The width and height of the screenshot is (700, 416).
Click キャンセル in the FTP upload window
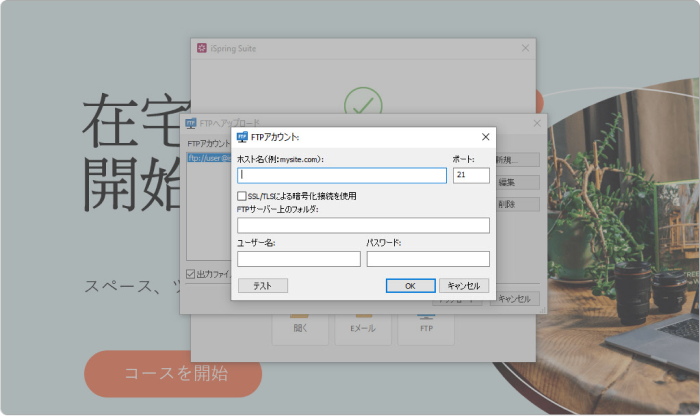pos(514,299)
